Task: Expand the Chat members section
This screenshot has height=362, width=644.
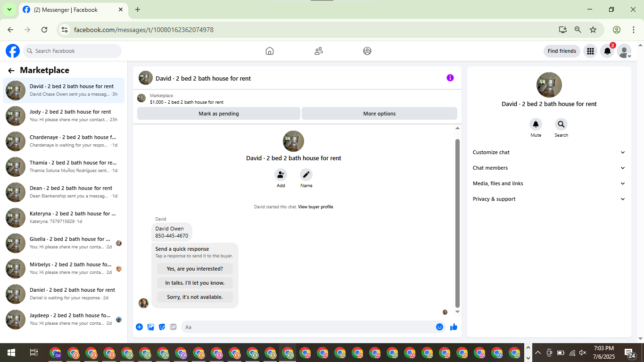Action: [549, 168]
